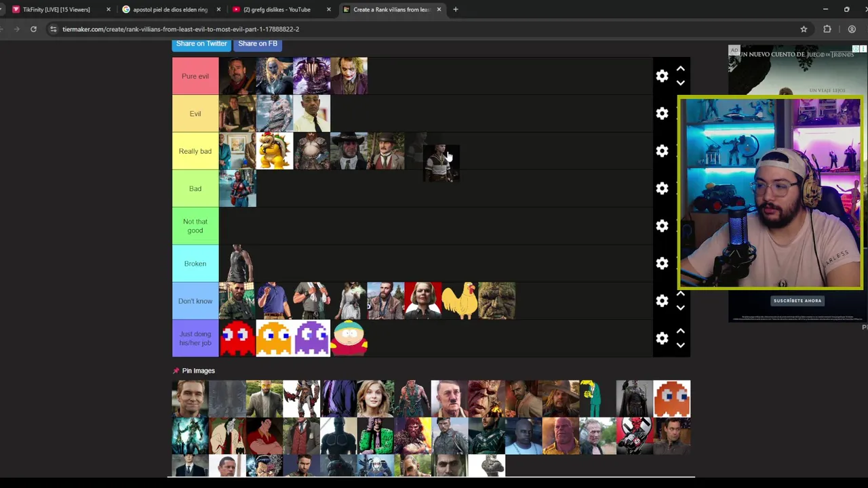Pick the Thanos image from the pool
This screenshot has width=868, height=488.
[561, 436]
